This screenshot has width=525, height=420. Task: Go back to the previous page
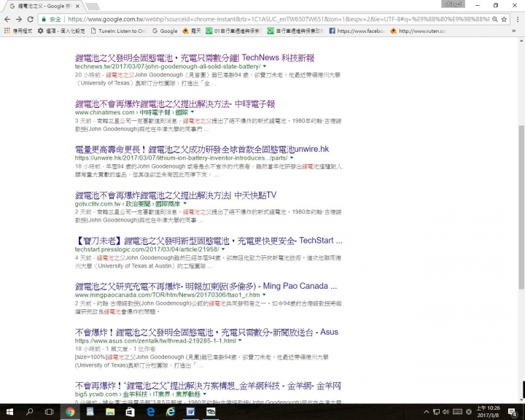(7, 20)
